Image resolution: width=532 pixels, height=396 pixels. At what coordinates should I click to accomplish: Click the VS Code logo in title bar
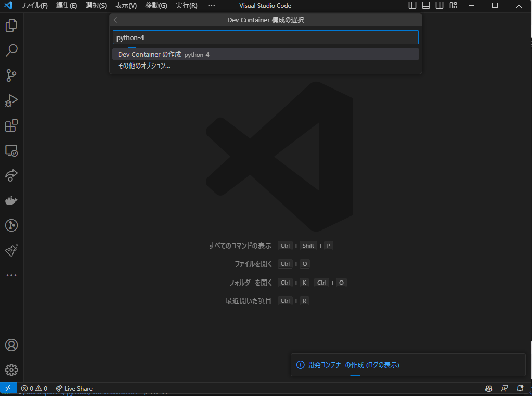tap(8, 5)
